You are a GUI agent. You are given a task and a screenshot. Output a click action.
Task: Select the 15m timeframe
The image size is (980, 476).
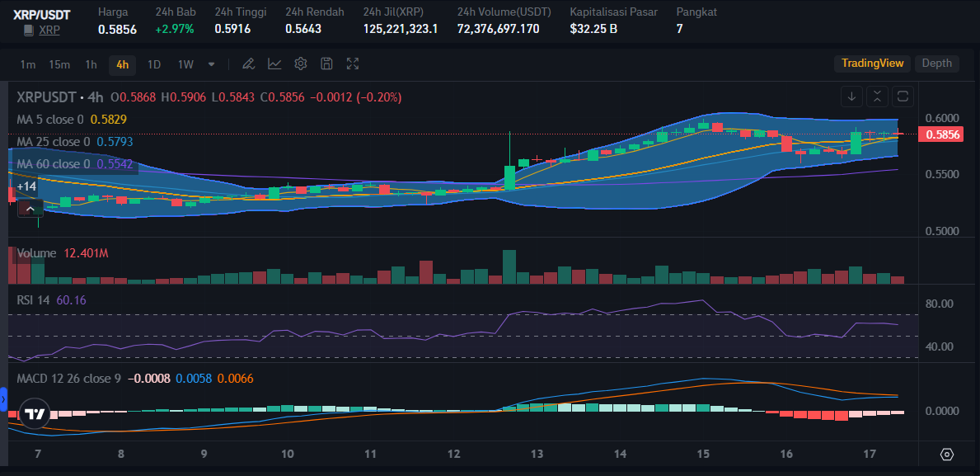point(59,64)
